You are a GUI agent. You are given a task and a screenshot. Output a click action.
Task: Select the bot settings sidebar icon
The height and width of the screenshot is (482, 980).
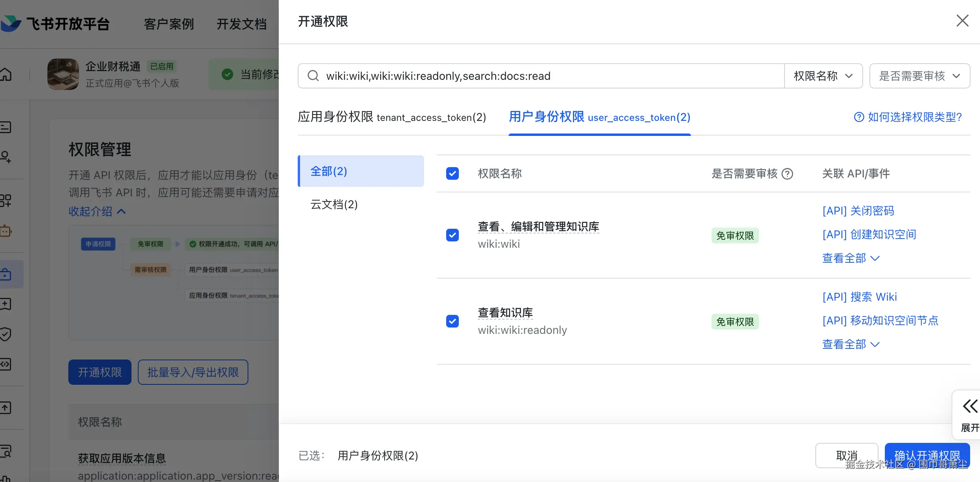pos(6,230)
